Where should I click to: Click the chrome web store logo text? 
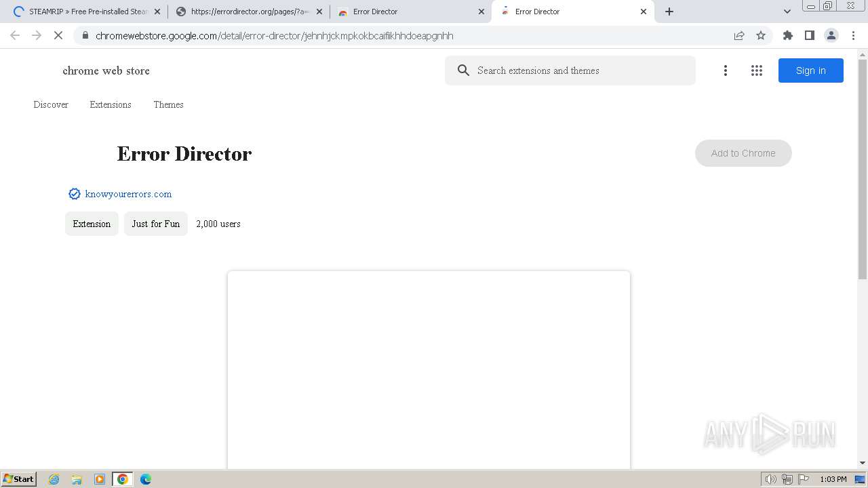[x=106, y=70]
